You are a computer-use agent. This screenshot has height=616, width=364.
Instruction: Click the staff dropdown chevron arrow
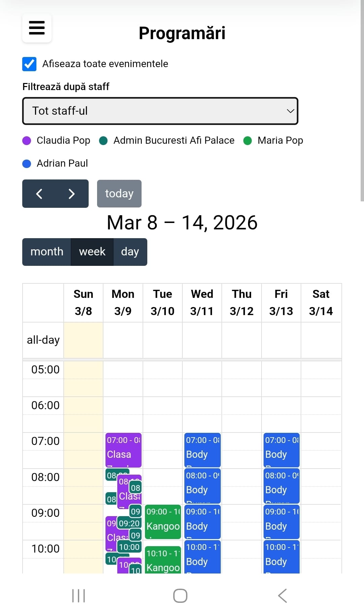tap(290, 111)
